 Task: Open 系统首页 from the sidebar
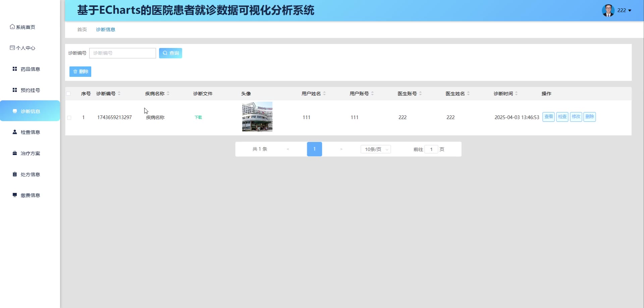pyautogui.click(x=23, y=27)
